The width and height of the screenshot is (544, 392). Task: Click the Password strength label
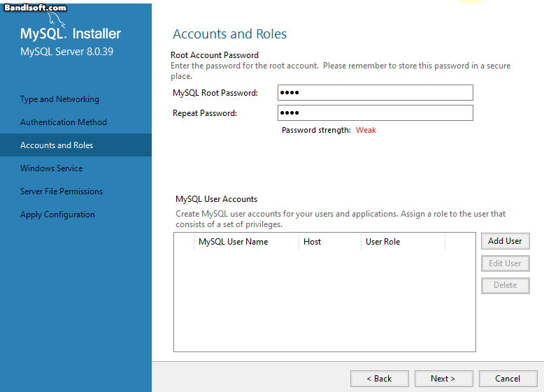317,130
